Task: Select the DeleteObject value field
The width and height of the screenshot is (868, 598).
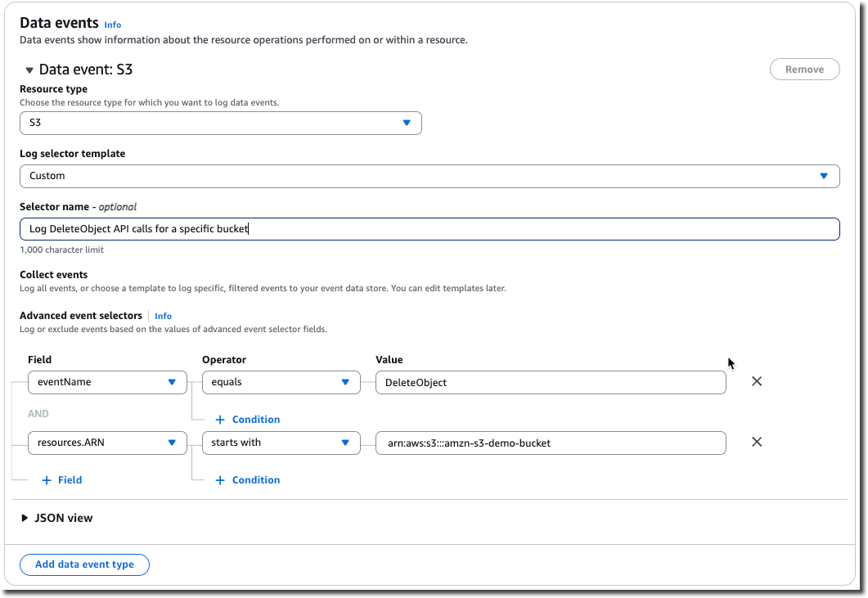Action: [x=551, y=381]
